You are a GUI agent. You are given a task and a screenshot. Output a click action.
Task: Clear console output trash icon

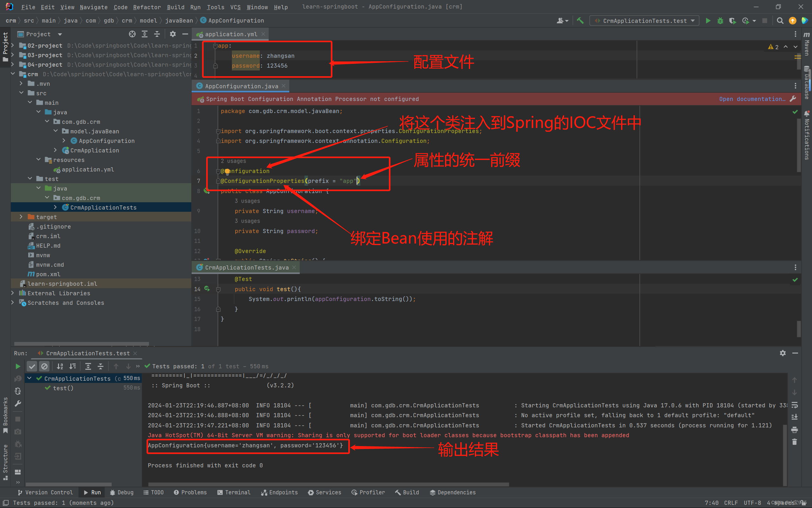(795, 442)
